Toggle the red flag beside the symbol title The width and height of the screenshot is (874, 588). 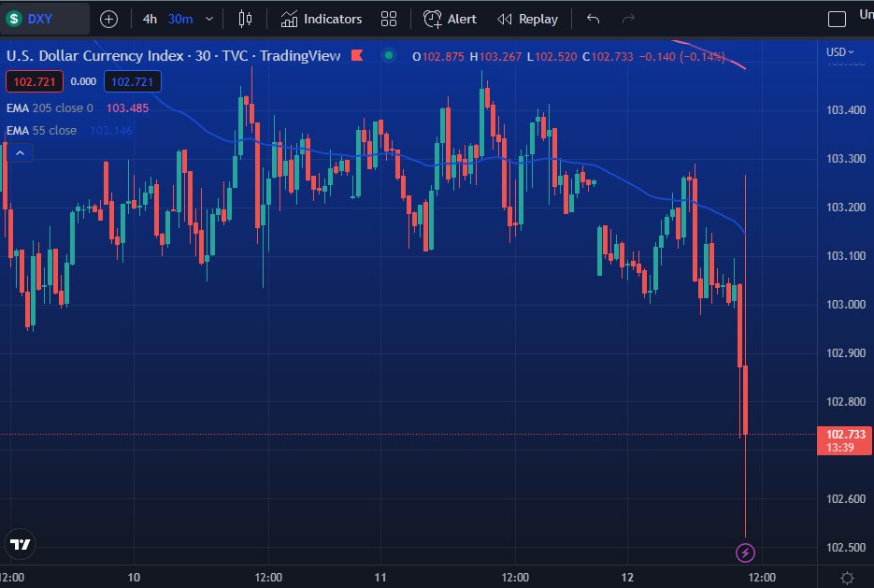tap(356, 56)
